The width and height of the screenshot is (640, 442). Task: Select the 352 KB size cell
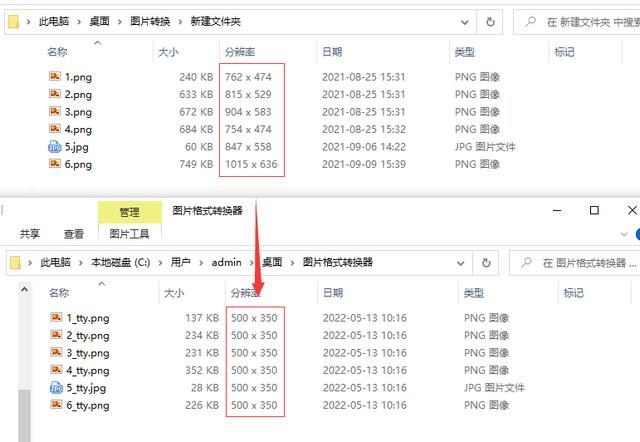click(202, 370)
